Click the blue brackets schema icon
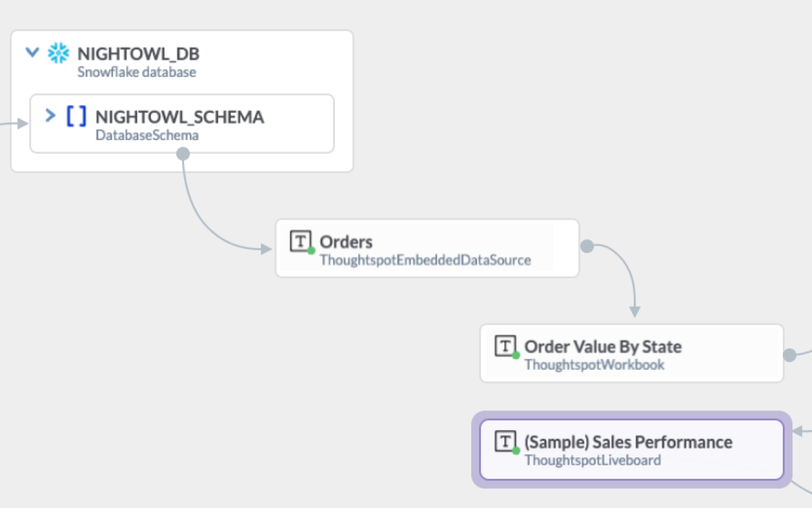812x508 pixels. click(x=76, y=116)
